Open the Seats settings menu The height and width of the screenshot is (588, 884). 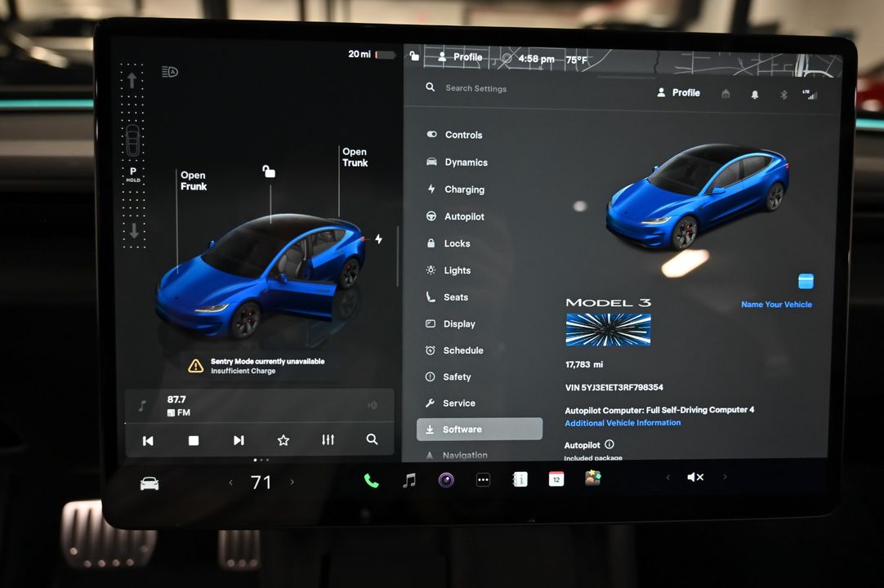448,297
